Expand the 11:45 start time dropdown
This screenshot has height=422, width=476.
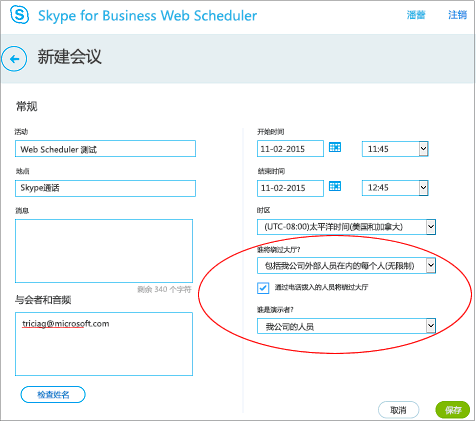[423, 149]
